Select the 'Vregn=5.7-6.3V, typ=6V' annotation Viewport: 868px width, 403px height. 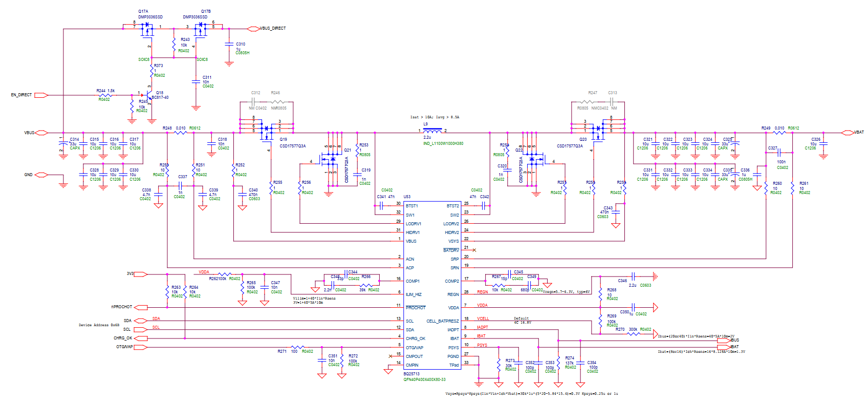click(x=566, y=292)
